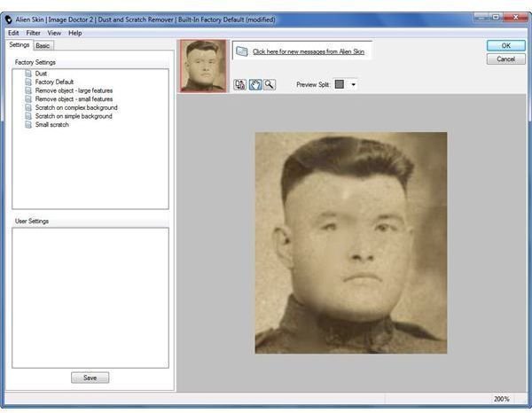Select Scratch on complex background
The height and width of the screenshot is (413, 532).
tap(76, 107)
